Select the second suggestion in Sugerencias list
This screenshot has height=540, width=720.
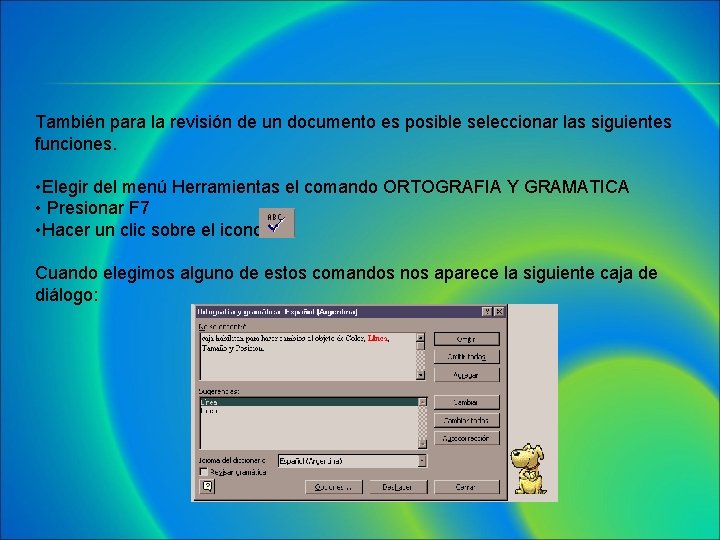click(x=309, y=411)
